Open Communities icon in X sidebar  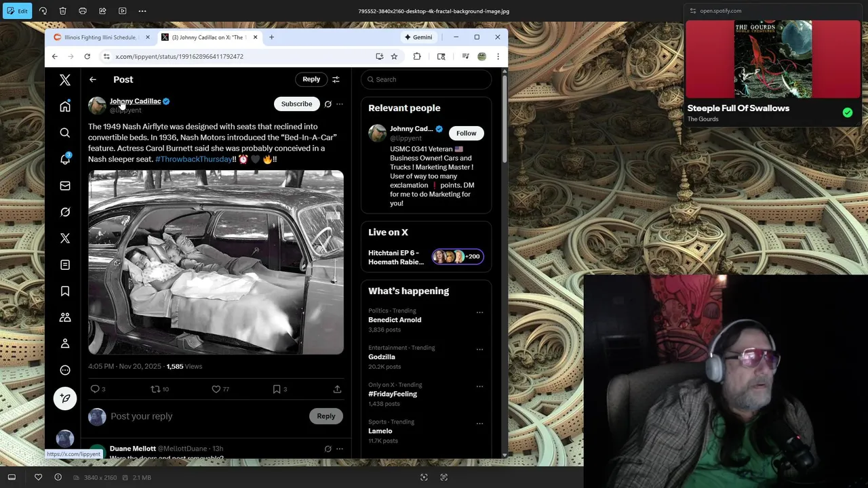point(65,317)
